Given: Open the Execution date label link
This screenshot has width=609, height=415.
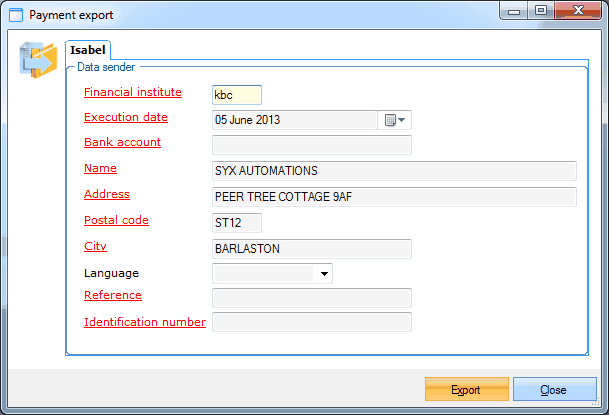Looking at the screenshot, I should [125, 117].
